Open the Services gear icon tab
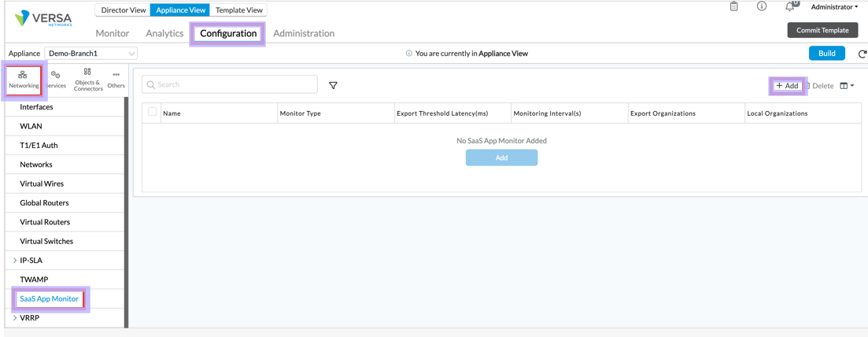The height and width of the screenshot is (337, 868). click(55, 80)
